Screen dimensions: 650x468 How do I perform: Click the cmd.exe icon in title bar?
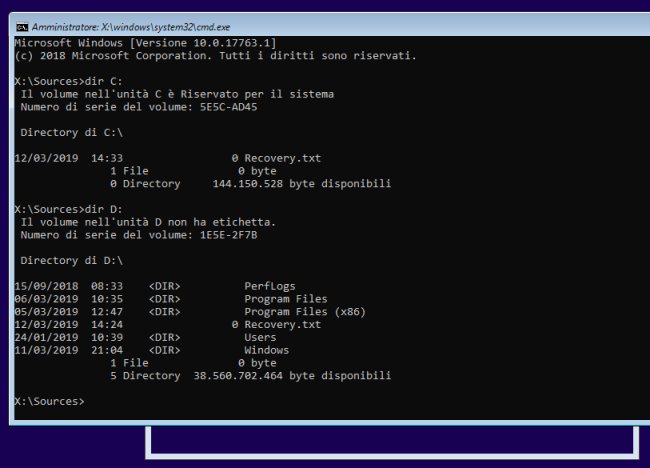22,27
